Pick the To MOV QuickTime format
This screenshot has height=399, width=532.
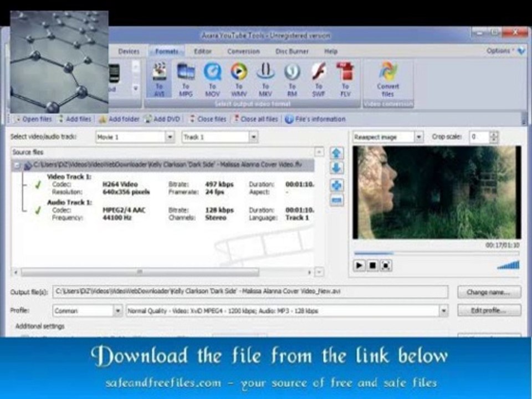click(212, 79)
